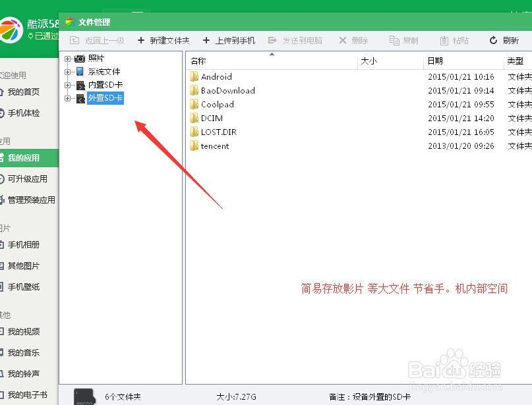Screen dimensions: 532x405
Task: Select the tencent folder name
Action: pos(215,146)
